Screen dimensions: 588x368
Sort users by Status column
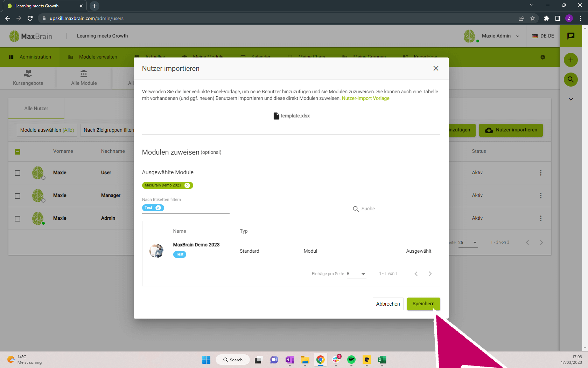[x=479, y=151]
